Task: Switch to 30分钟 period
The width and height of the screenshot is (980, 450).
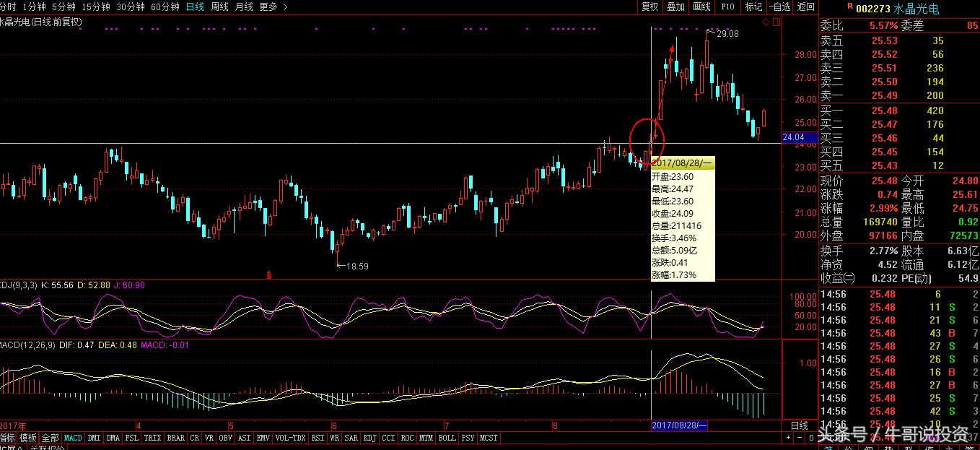Action: pyautogui.click(x=130, y=7)
